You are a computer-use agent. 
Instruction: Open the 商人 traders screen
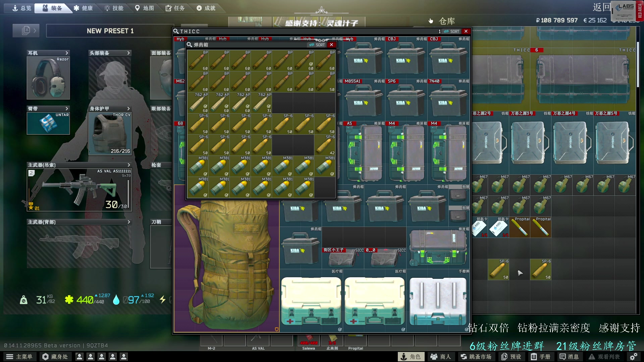coord(441,357)
